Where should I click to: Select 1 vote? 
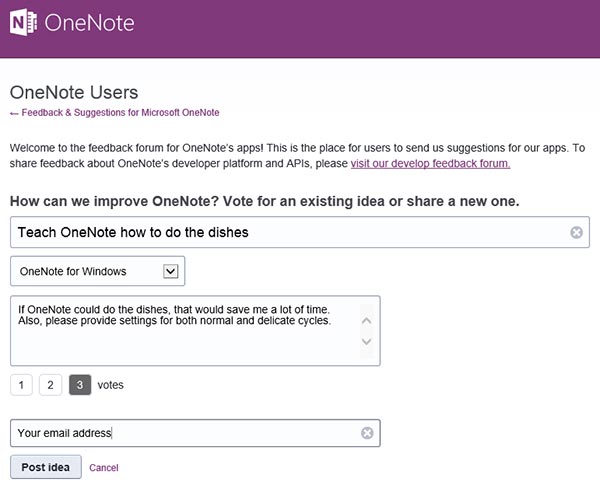21,385
